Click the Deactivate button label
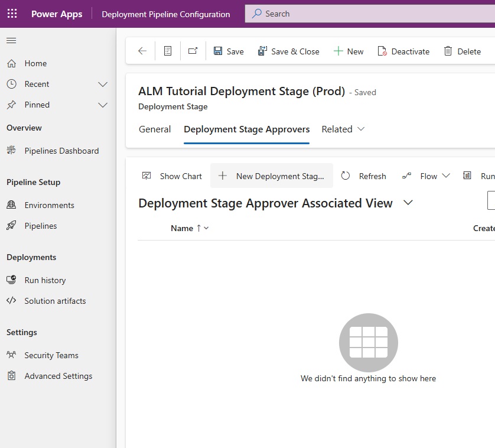 [411, 51]
